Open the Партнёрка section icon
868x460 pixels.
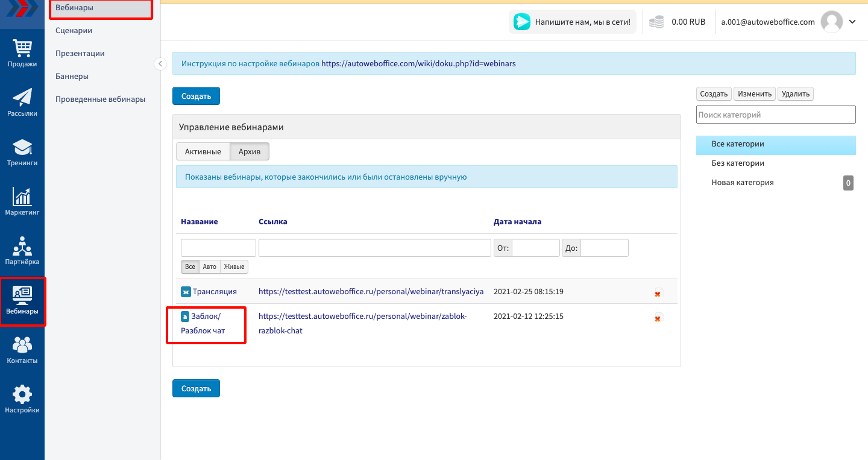pyautogui.click(x=22, y=251)
